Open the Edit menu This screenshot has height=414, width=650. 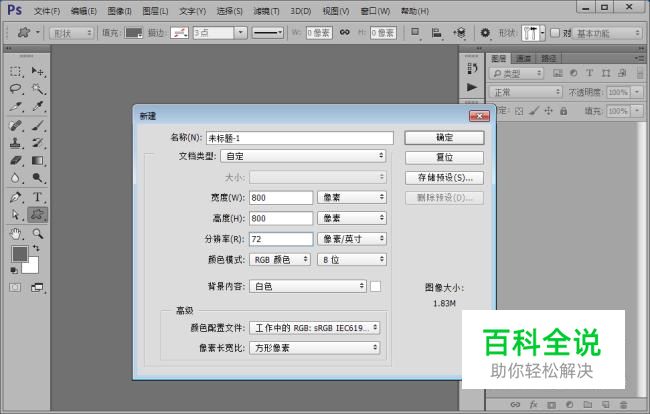tap(84, 11)
